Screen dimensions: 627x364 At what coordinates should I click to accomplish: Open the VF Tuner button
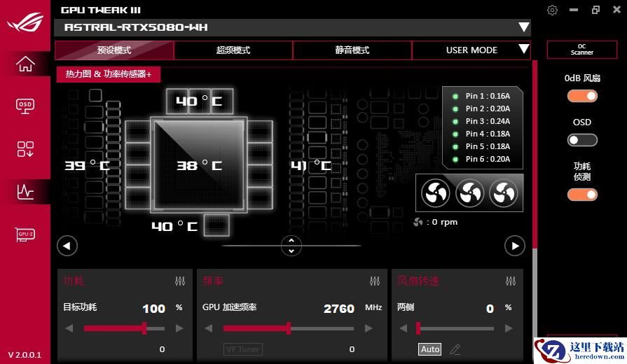coord(242,349)
